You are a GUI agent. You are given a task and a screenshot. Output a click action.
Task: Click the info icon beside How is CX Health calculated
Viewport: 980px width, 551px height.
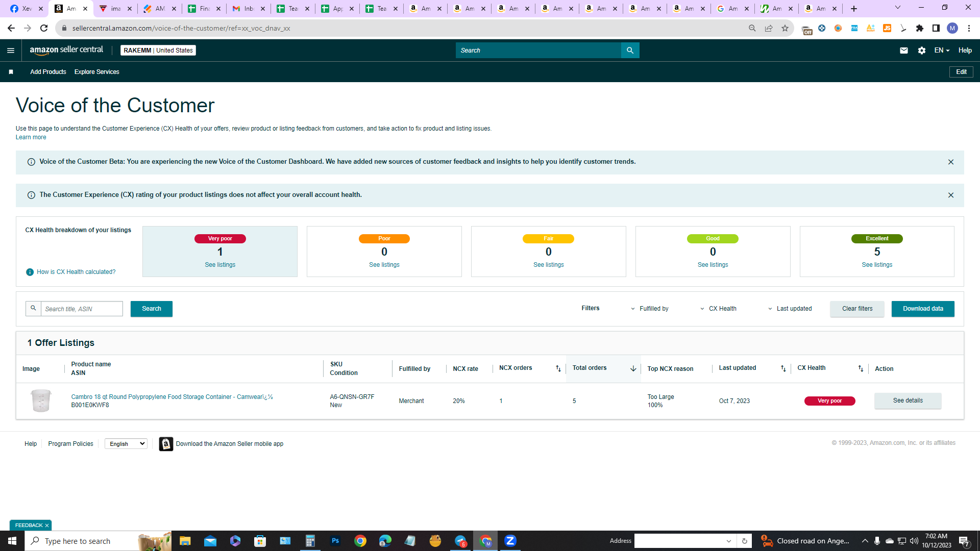tap(30, 272)
